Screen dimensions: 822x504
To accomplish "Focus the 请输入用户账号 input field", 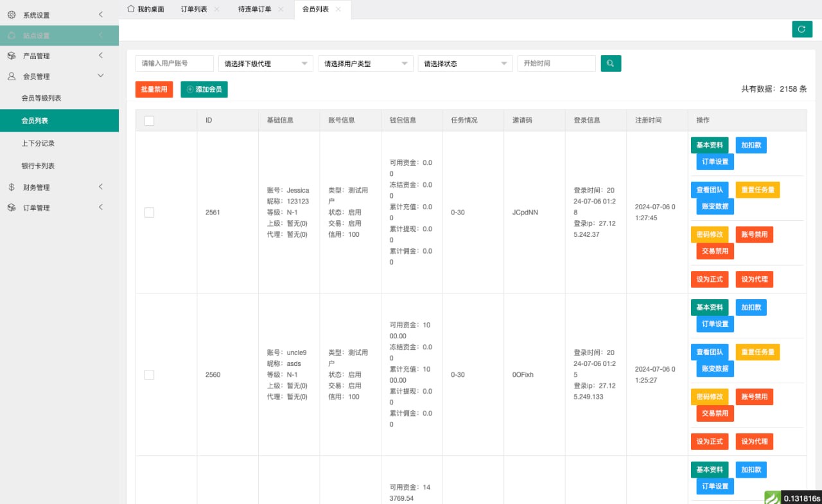I will pos(175,64).
